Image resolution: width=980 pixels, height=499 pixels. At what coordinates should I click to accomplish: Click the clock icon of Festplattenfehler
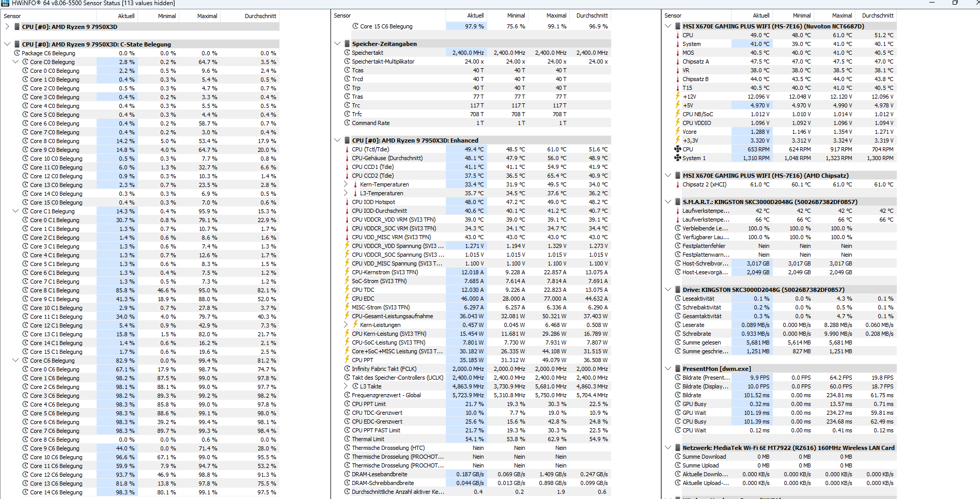678,245
